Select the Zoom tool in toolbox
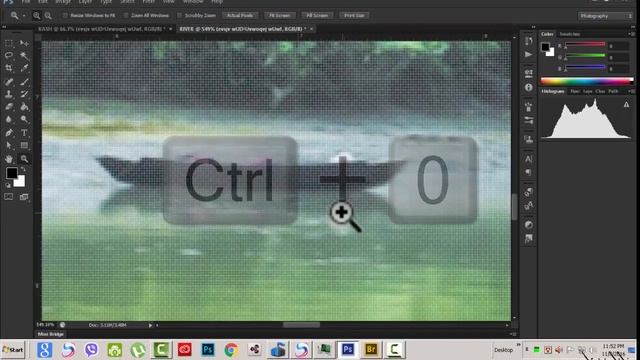This screenshot has width=640, height=360. coord(24,159)
